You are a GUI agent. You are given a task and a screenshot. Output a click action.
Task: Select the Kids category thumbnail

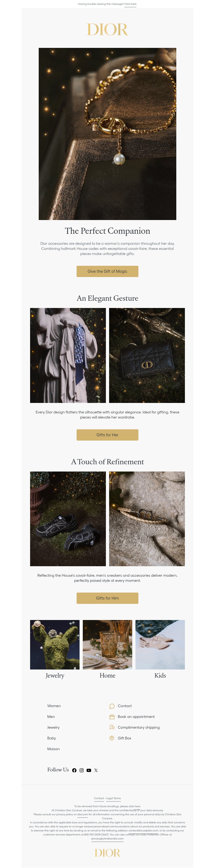(160, 644)
